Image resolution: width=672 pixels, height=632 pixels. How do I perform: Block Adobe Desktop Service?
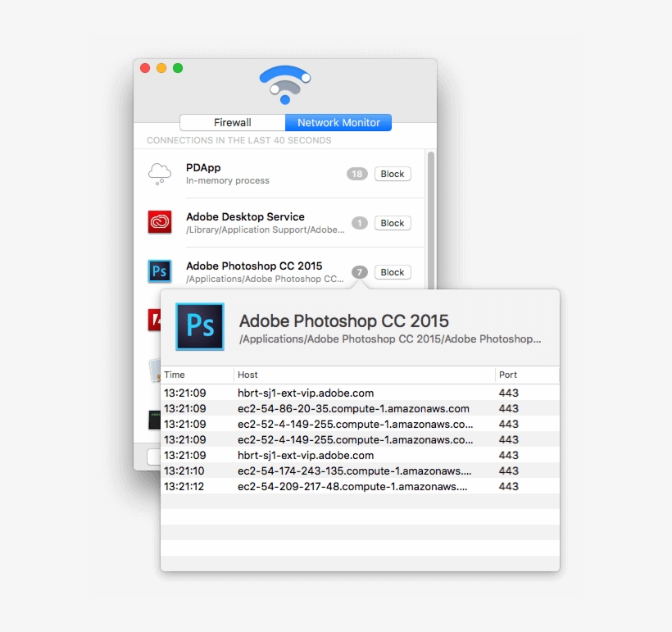point(392,223)
